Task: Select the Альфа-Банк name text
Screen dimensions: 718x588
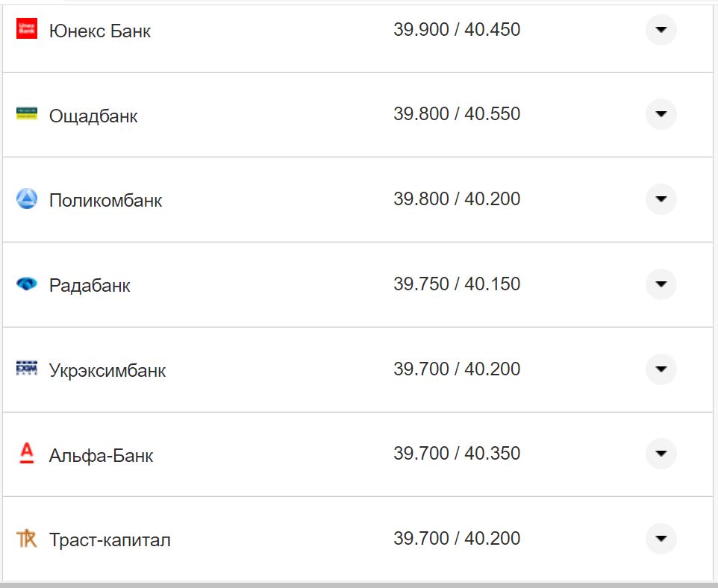Action: tap(101, 456)
